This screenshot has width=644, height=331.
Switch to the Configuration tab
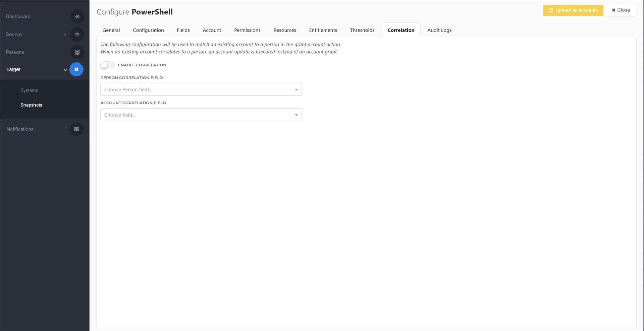point(148,30)
